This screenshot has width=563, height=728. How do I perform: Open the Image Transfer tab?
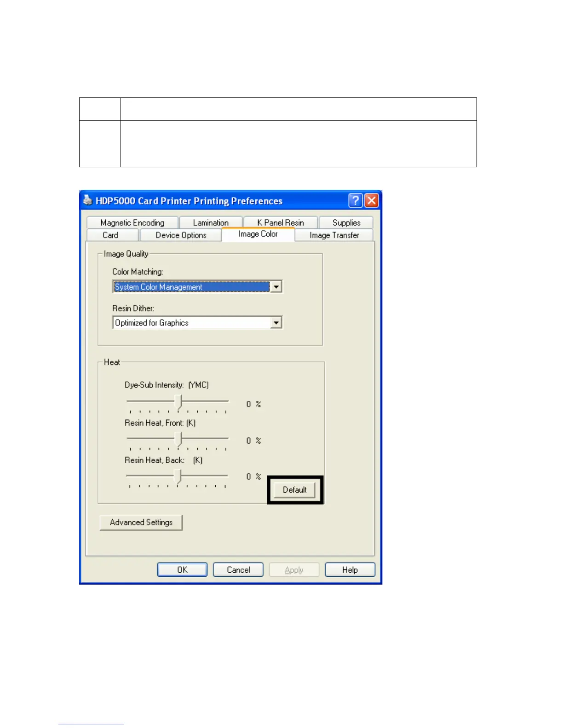coord(334,235)
